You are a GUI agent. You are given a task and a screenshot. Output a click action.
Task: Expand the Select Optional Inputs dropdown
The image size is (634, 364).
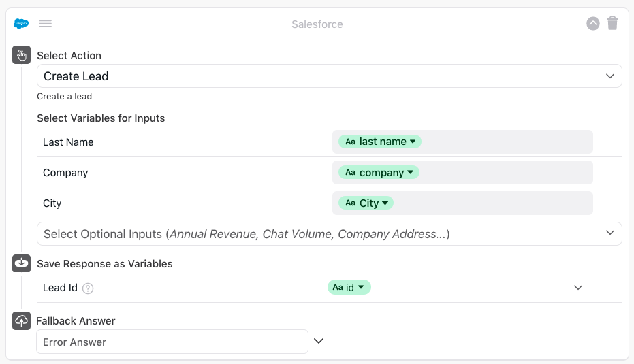(610, 233)
